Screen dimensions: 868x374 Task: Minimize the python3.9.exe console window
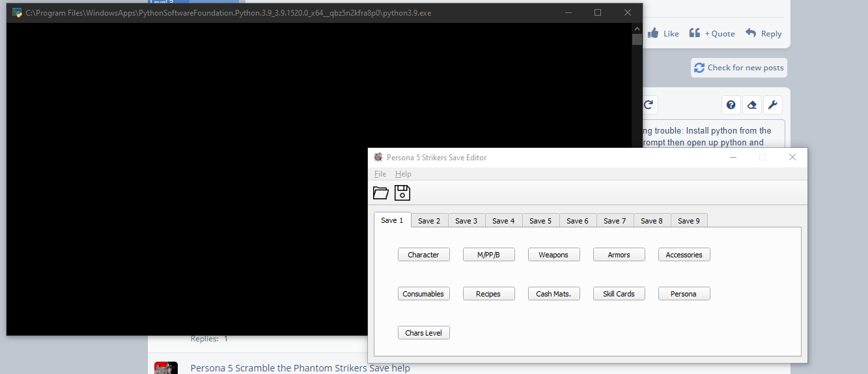tap(568, 12)
